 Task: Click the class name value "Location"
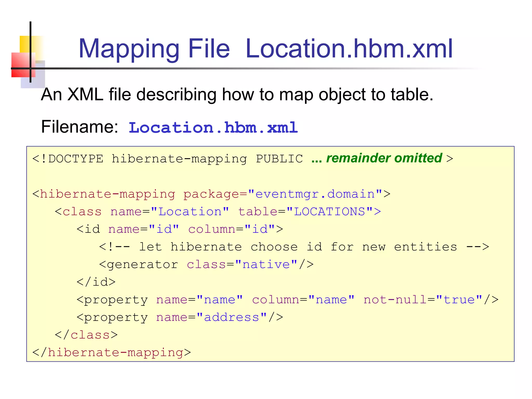tap(190, 212)
